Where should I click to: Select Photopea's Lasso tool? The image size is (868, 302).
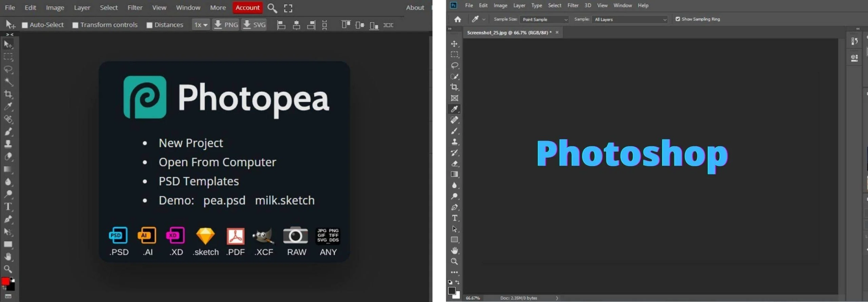click(8, 69)
